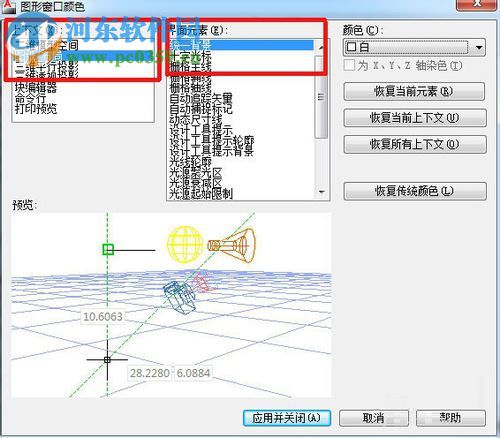Select 设计工具提示轮廓 in the elements list
The height and width of the screenshot is (438, 500).
212,141
